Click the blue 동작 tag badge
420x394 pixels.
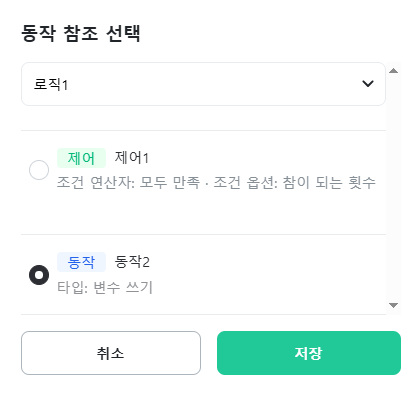coord(81,262)
